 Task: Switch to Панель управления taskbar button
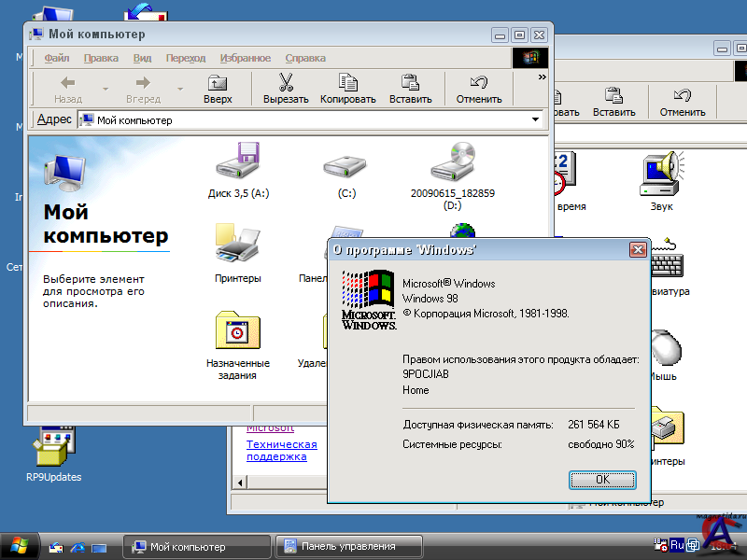tap(349, 546)
